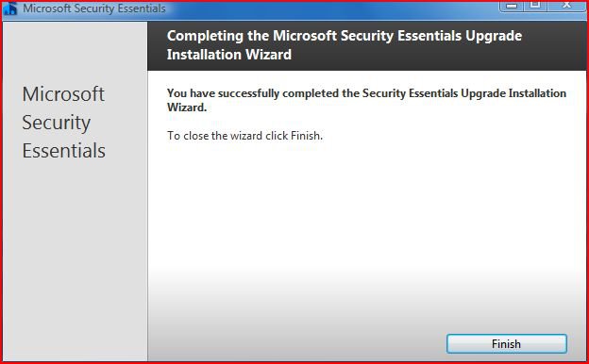The width and height of the screenshot is (589, 364).
Task: Close the wizard using the X button
Action: [x=566, y=6]
